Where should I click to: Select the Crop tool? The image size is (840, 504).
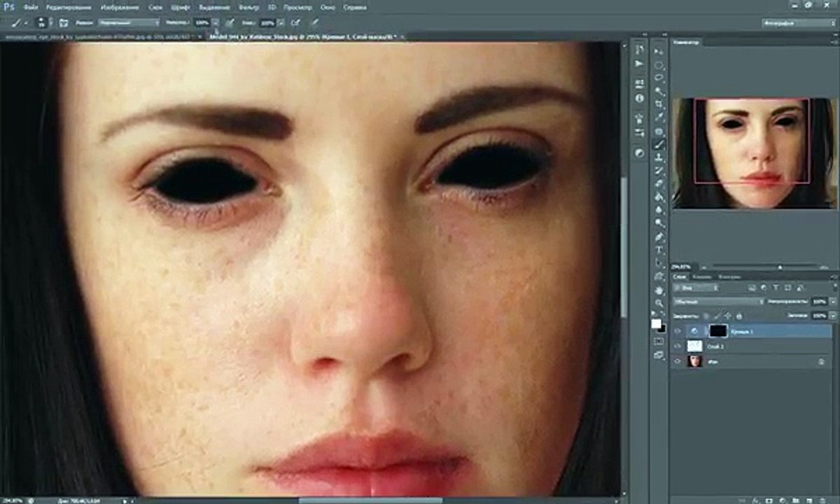tap(659, 104)
